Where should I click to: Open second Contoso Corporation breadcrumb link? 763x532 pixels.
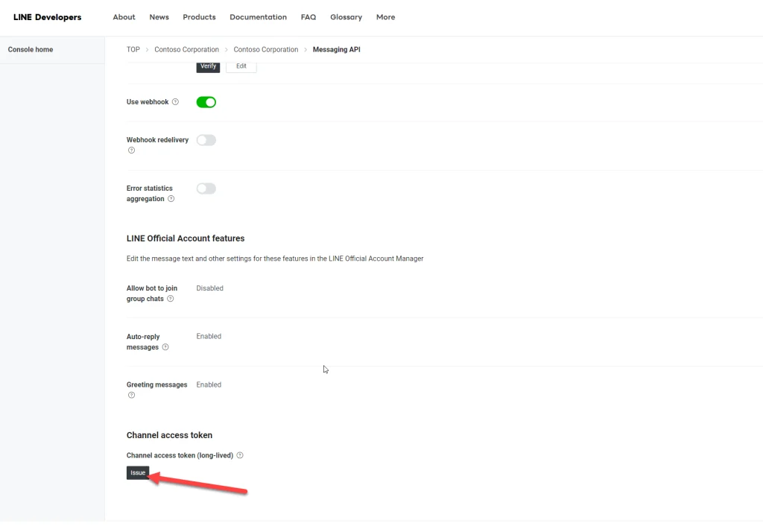pyautogui.click(x=266, y=50)
